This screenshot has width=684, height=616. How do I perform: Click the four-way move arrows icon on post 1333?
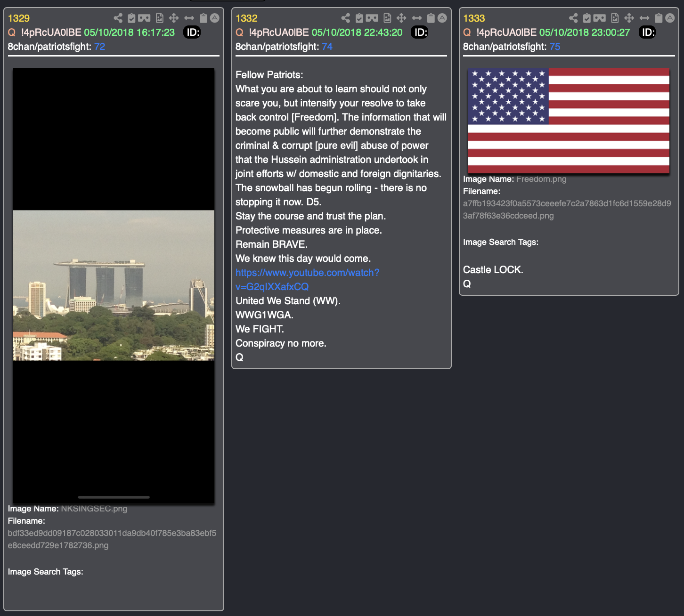tap(629, 18)
